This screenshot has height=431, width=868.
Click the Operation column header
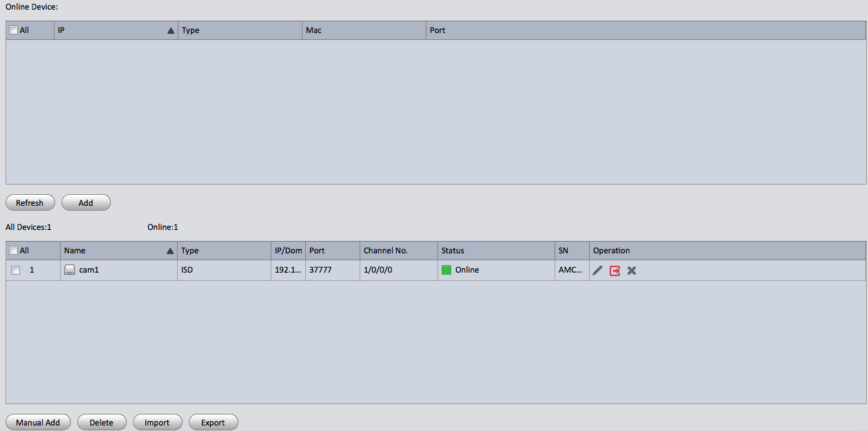727,251
